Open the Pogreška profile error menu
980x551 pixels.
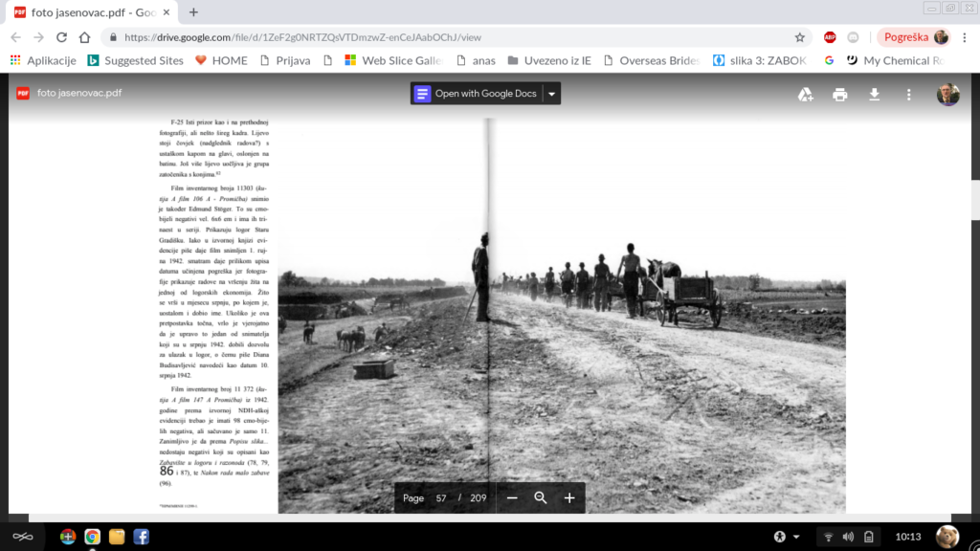pos(912,37)
